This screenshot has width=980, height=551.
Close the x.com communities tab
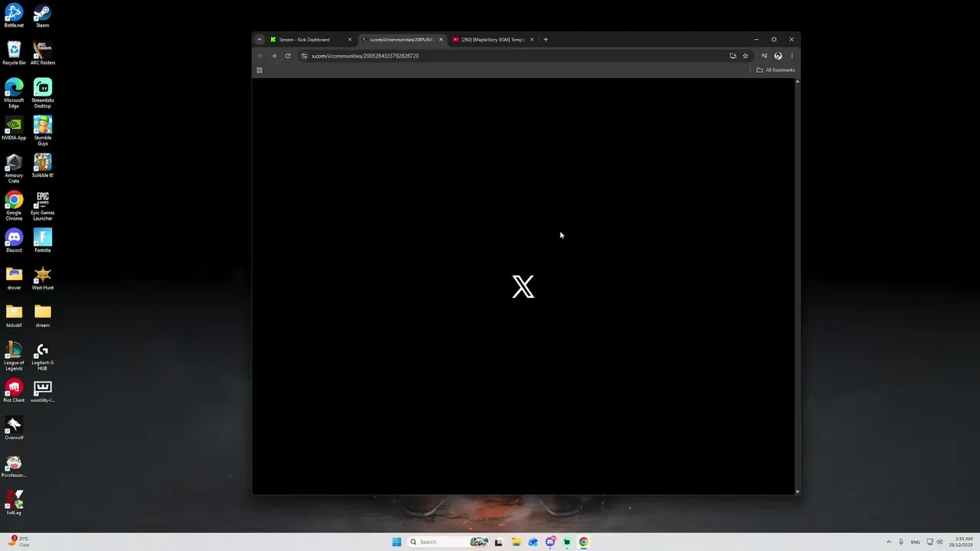pos(441,40)
